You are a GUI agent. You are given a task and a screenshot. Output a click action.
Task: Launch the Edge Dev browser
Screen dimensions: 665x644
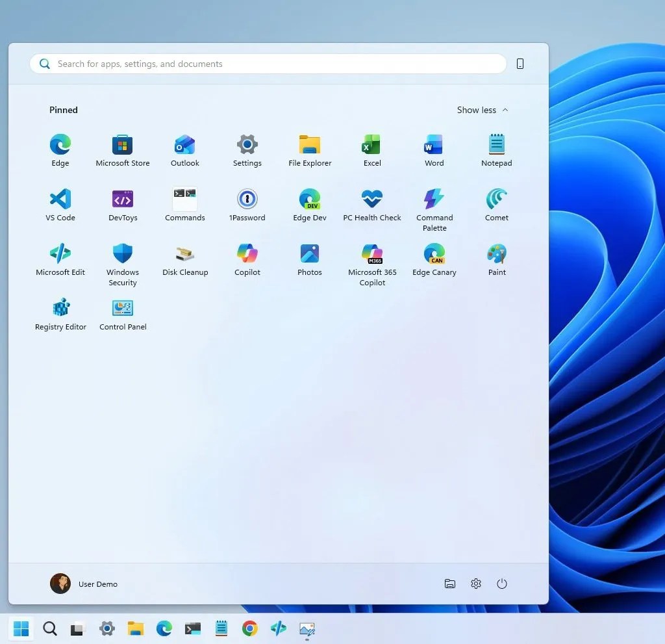(x=309, y=199)
